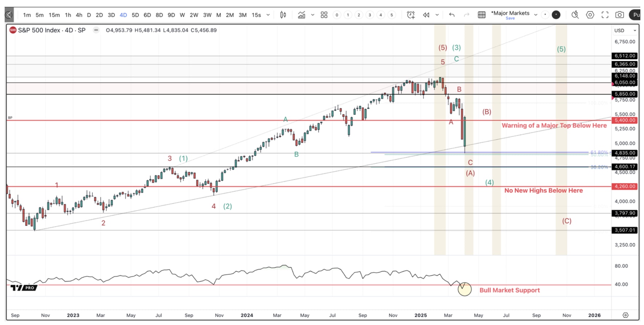The height and width of the screenshot is (325, 644).
Task: Toggle the dark theme dot button
Action: coord(556,15)
